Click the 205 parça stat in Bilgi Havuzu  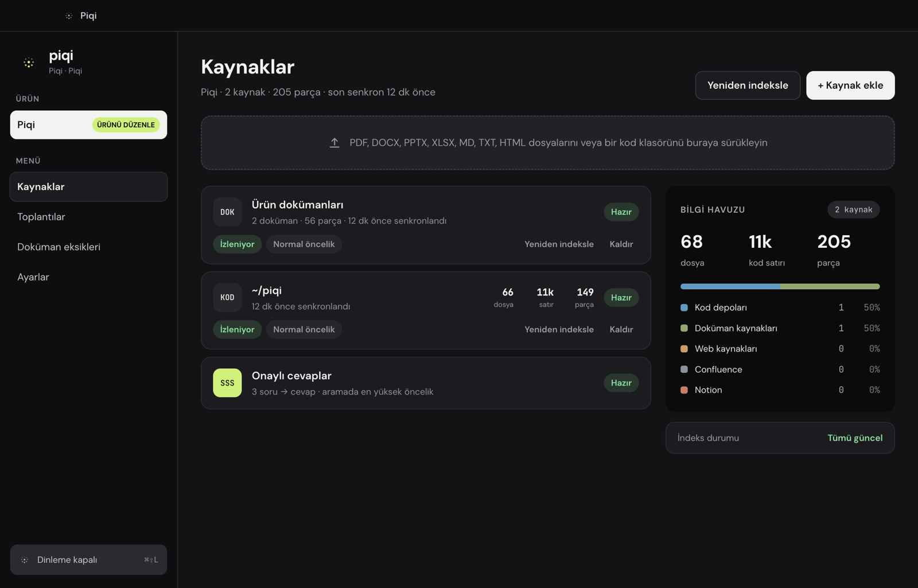point(834,250)
